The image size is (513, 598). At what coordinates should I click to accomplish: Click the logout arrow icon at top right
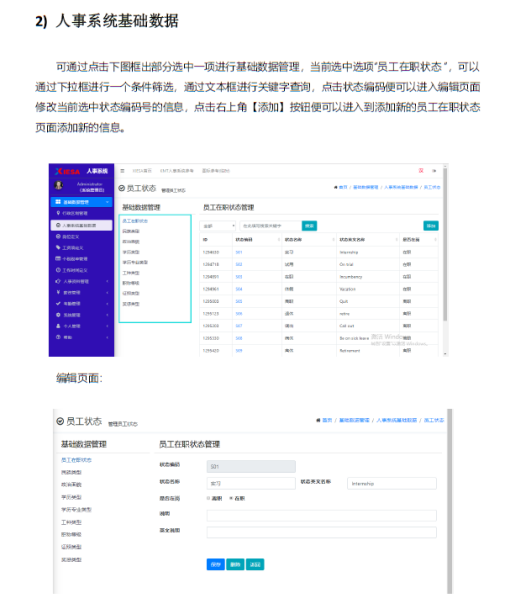click(434, 171)
